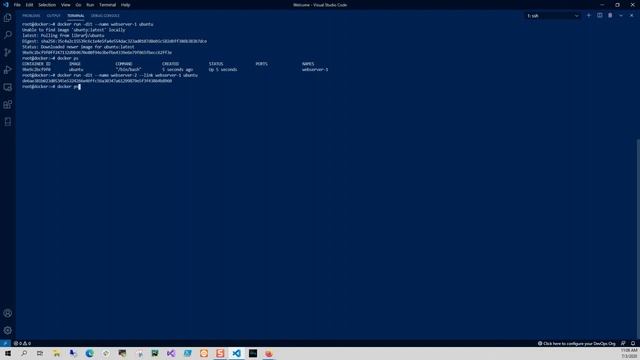Click the 'docker ps' command at the cursor
Screen dimensions: 640x360
point(67,87)
